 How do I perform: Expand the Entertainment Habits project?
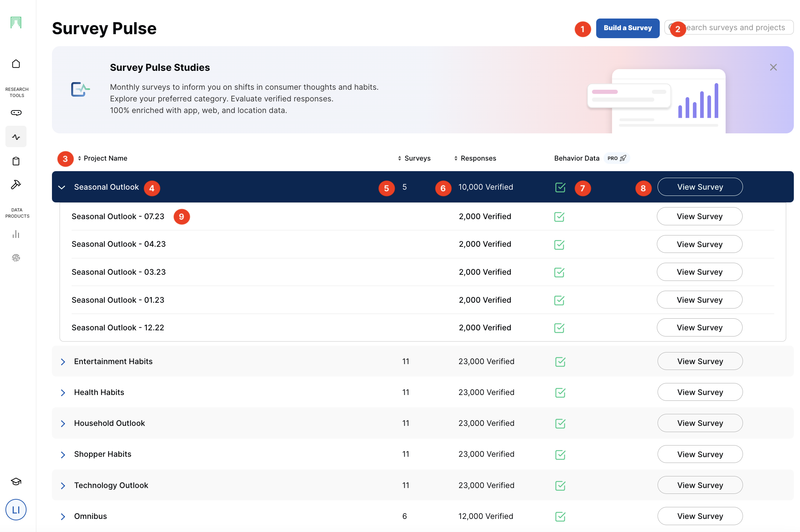click(63, 362)
